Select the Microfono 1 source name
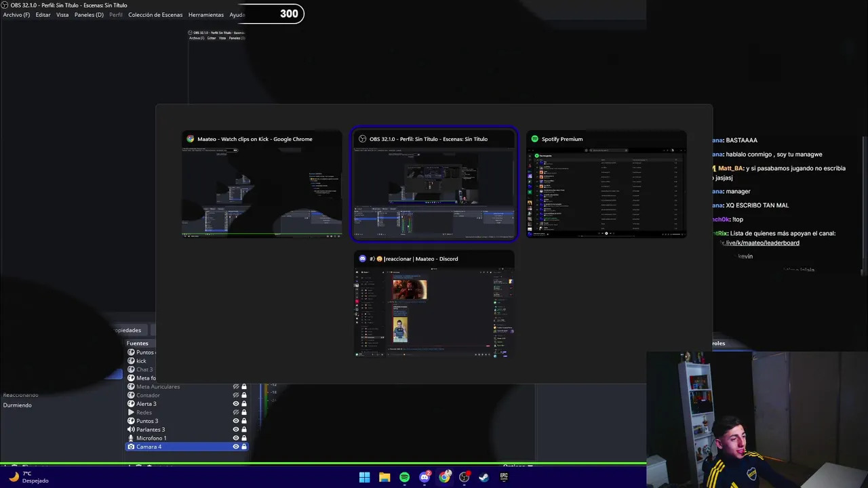This screenshot has height=488, width=868. coord(151,438)
